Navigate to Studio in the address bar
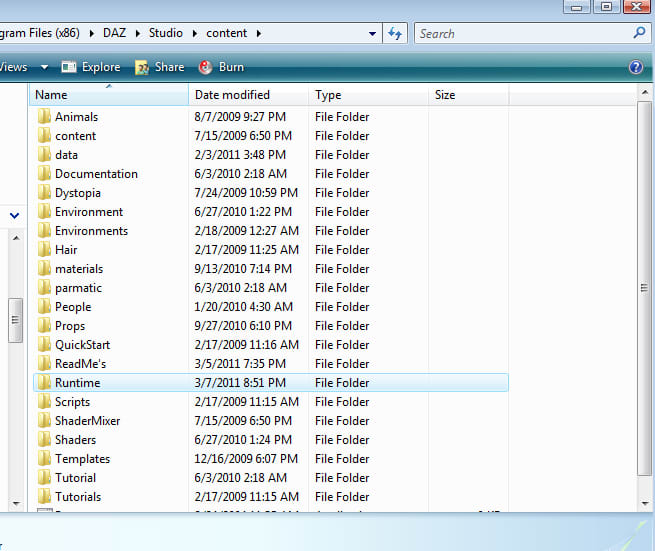Viewport: 655px width, 551px height. click(x=166, y=33)
